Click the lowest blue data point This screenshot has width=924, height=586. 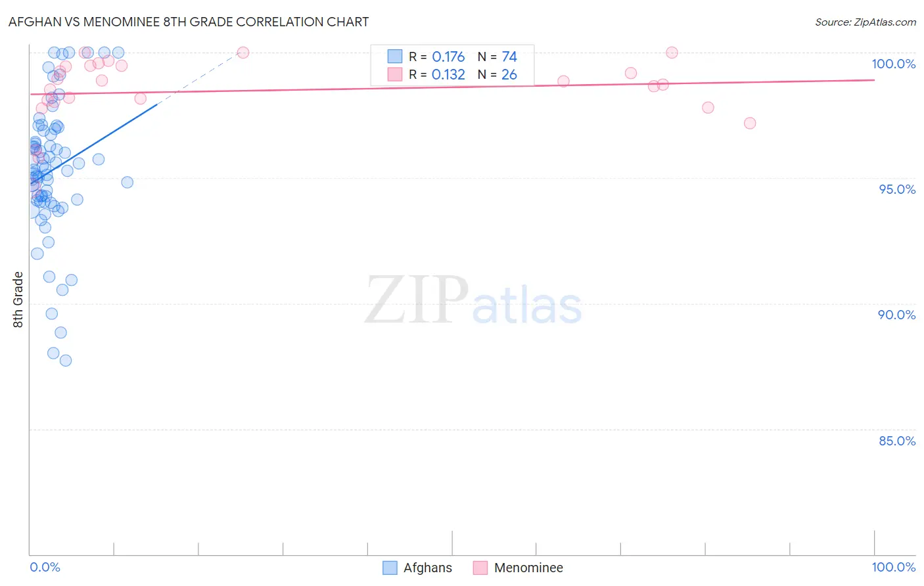pyautogui.click(x=66, y=361)
